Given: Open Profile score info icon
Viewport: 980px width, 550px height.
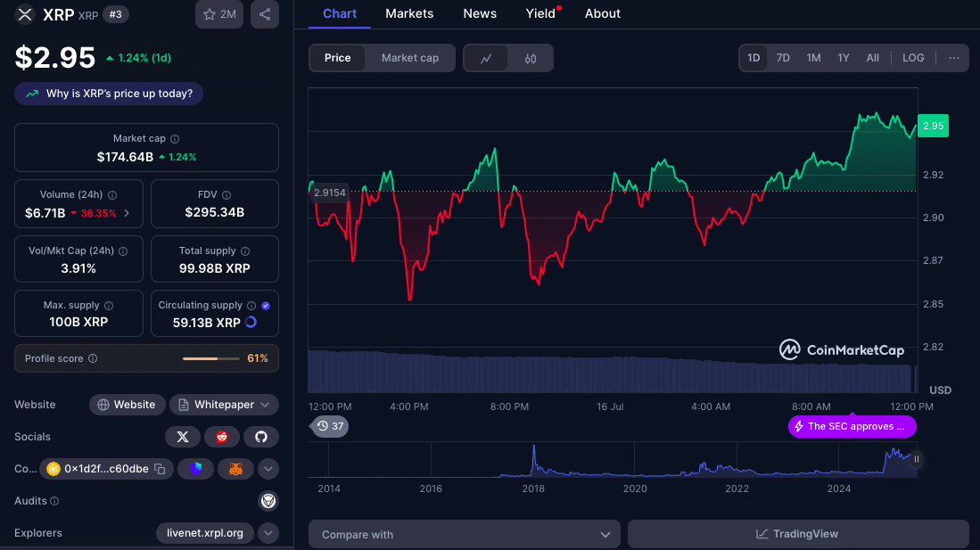Looking at the screenshot, I should tap(93, 358).
